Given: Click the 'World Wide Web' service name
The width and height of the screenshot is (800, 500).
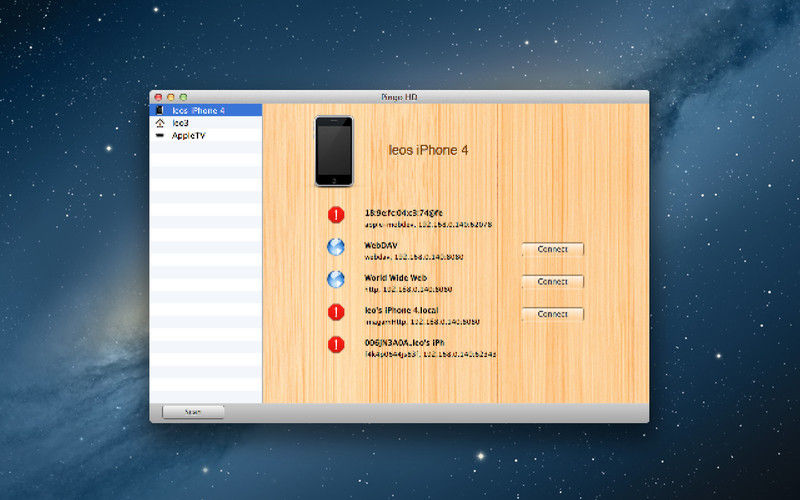Looking at the screenshot, I should coord(395,278).
